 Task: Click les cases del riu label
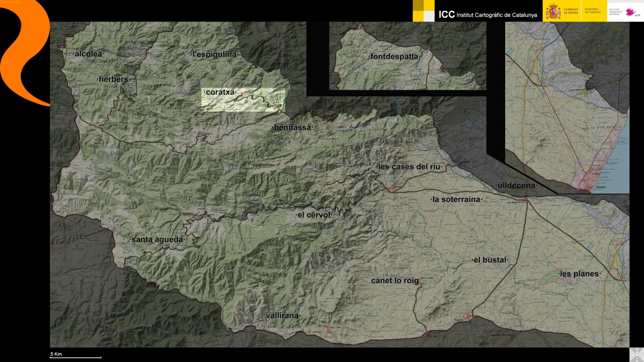(409, 167)
